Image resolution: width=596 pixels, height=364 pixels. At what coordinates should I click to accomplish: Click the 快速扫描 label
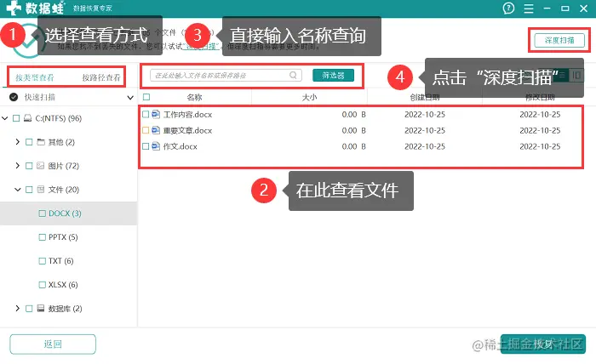click(x=40, y=97)
